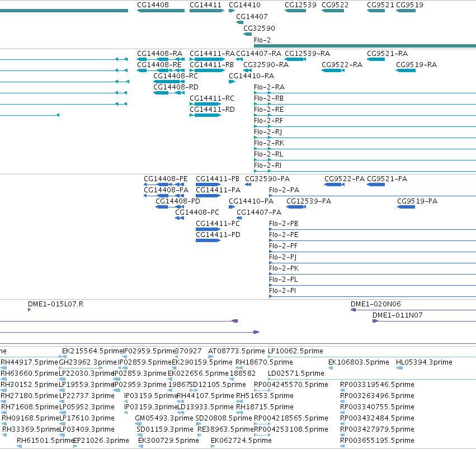Click transcript CG14407-RA label

coord(258,54)
